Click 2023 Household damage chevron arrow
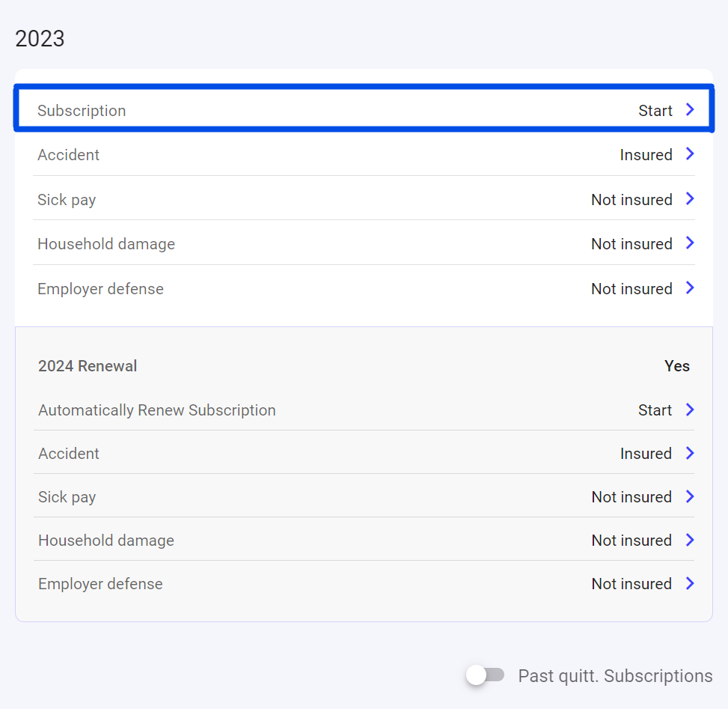The width and height of the screenshot is (728, 709). click(x=690, y=243)
